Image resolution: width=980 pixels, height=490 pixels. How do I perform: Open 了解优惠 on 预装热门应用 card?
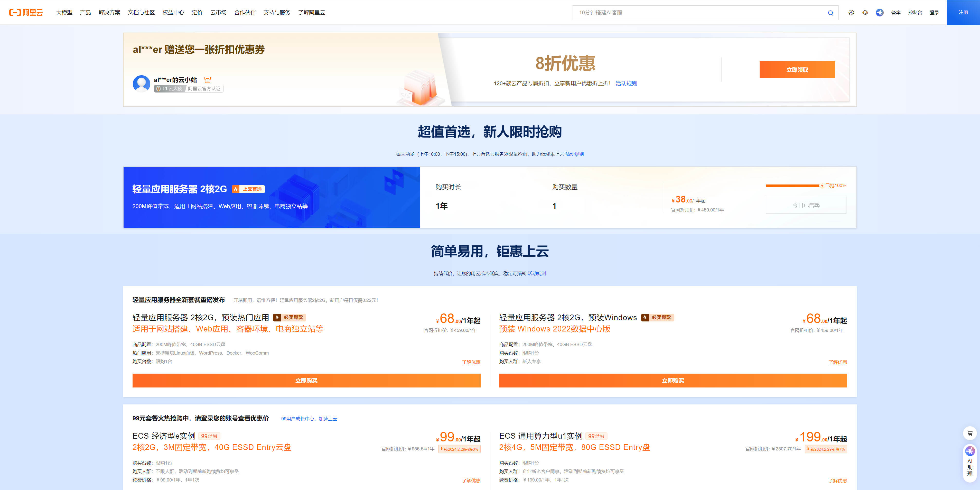471,362
